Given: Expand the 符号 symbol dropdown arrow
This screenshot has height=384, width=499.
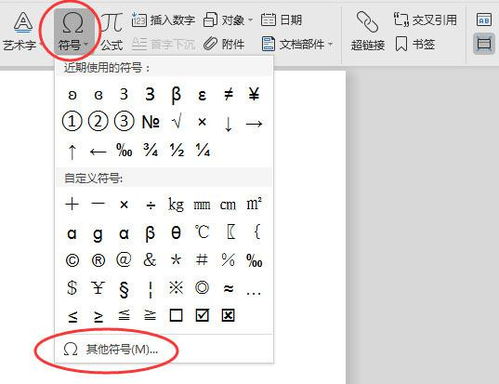Looking at the screenshot, I should pyautogui.click(x=86, y=45).
